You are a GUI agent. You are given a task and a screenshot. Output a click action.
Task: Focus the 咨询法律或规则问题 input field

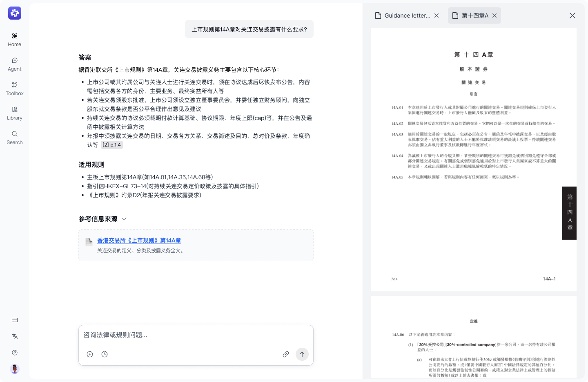tap(196, 335)
